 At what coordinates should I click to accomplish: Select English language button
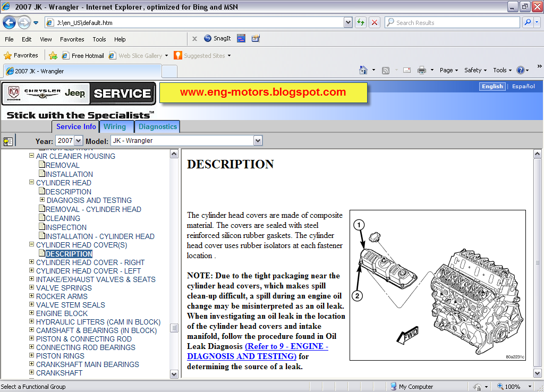[x=492, y=87]
